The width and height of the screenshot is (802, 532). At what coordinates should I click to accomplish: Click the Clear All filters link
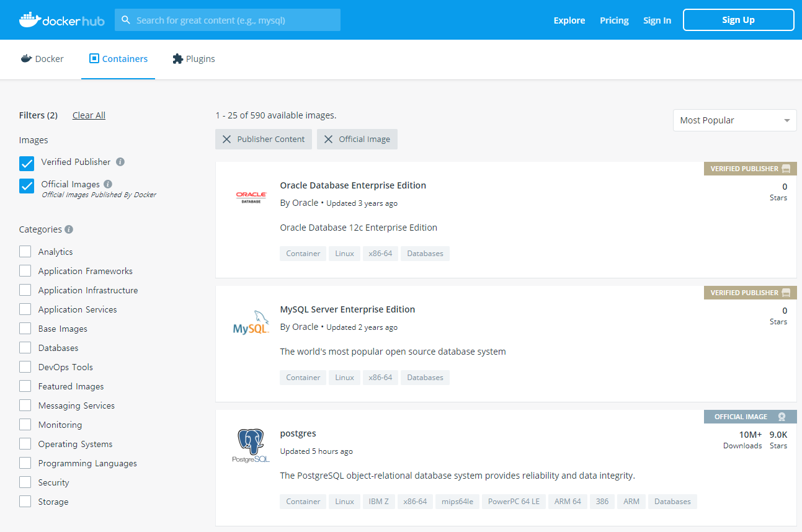pyautogui.click(x=89, y=115)
